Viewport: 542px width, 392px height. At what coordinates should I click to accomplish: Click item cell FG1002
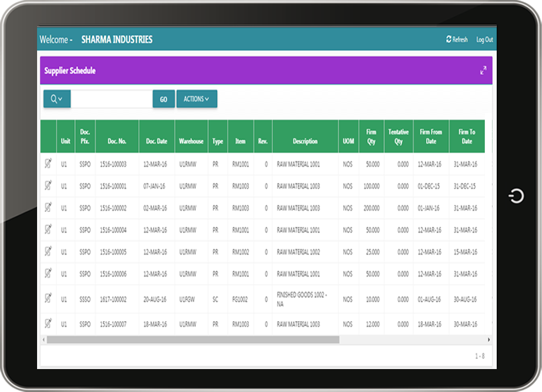[x=240, y=300]
